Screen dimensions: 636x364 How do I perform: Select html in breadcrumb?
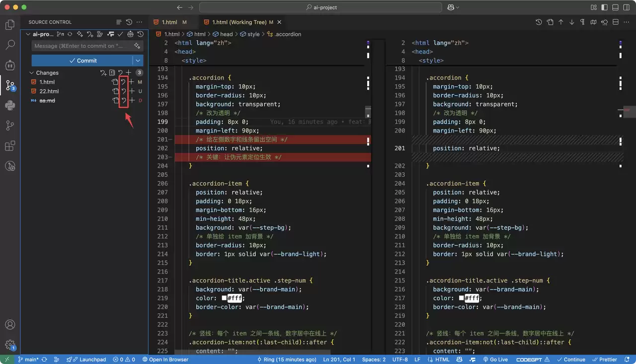click(x=196, y=34)
